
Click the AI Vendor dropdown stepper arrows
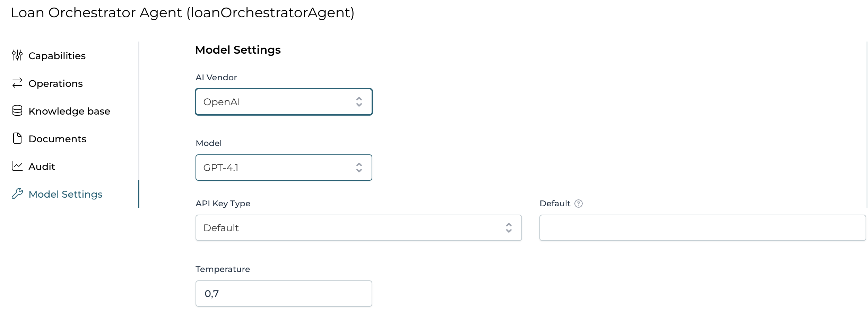359,102
